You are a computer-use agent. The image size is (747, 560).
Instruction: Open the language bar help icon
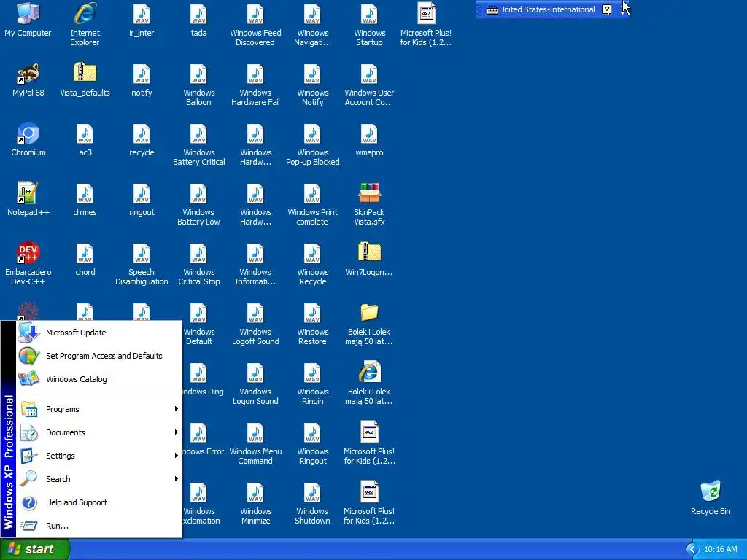(x=606, y=9)
